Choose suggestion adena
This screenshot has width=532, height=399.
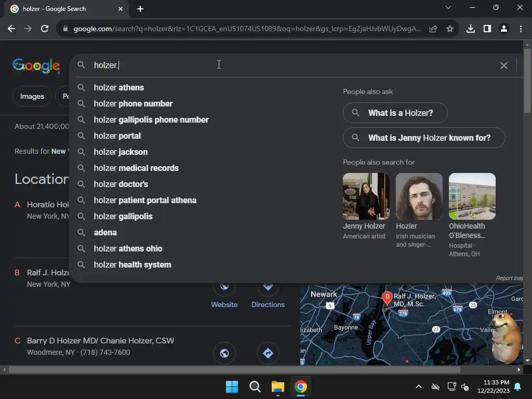click(105, 233)
